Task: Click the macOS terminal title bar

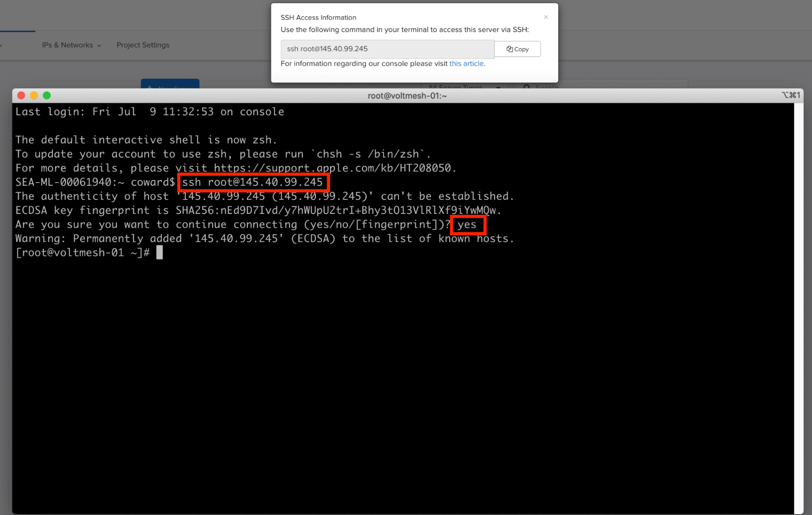Action: (x=407, y=96)
